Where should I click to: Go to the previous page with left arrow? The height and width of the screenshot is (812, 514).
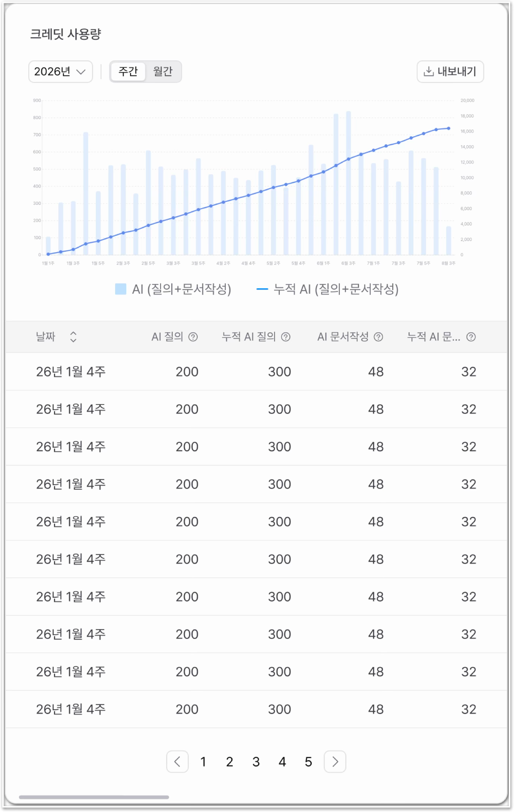pos(177,762)
